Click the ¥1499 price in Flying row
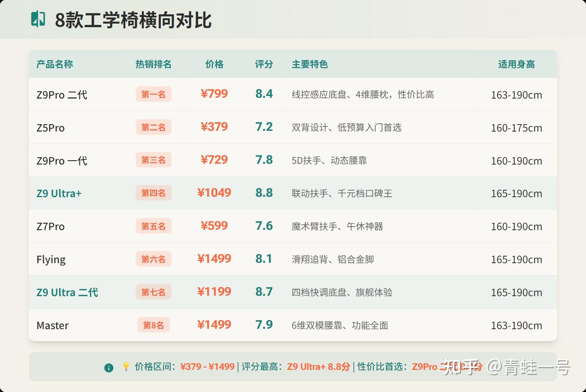Viewport: 586px width, 392px height. [214, 258]
